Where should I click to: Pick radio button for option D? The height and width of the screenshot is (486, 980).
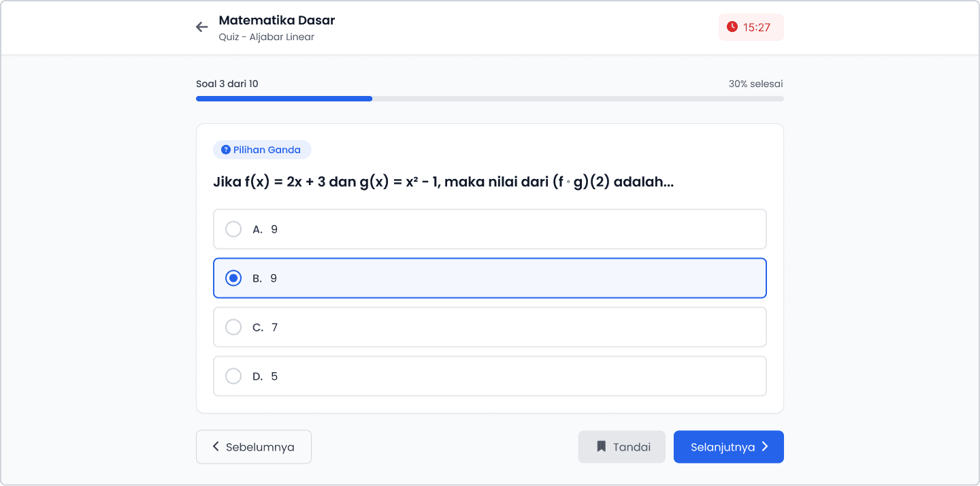[233, 376]
